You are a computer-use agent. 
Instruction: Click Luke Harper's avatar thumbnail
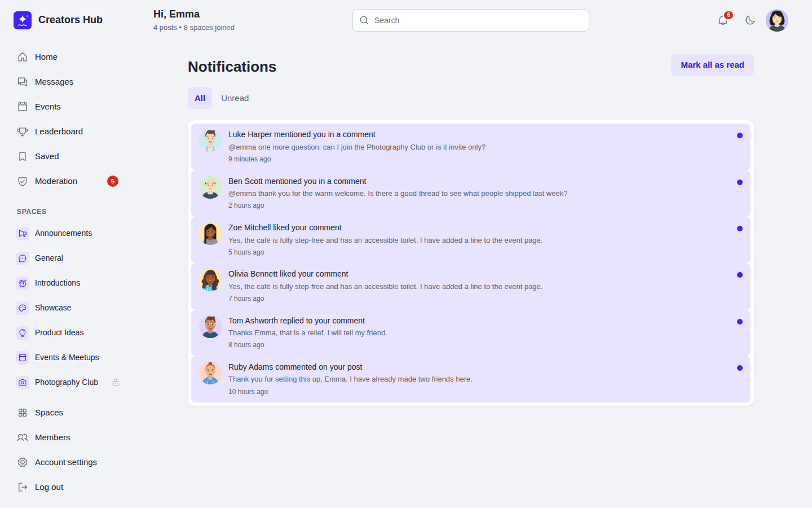(210, 141)
